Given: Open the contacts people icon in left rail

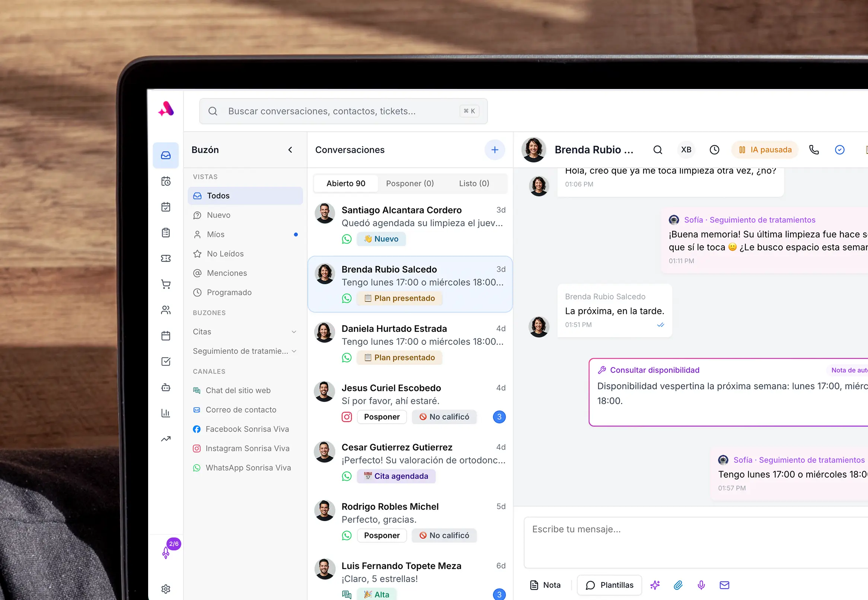Looking at the screenshot, I should (166, 310).
